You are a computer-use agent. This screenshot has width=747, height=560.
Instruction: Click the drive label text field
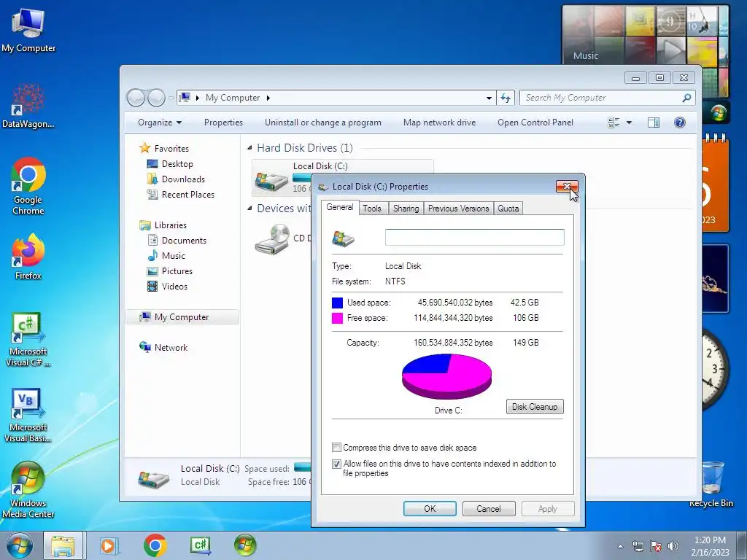[x=474, y=237]
